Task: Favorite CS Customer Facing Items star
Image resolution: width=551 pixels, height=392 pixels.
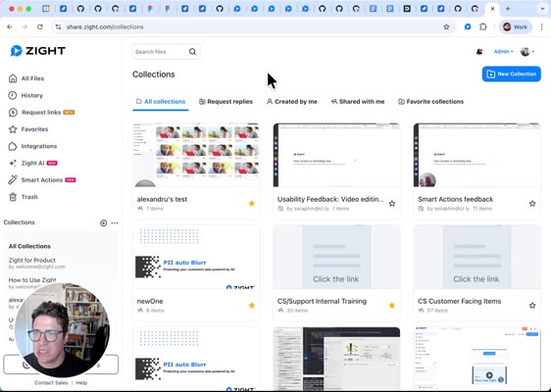Action: click(532, 305)
